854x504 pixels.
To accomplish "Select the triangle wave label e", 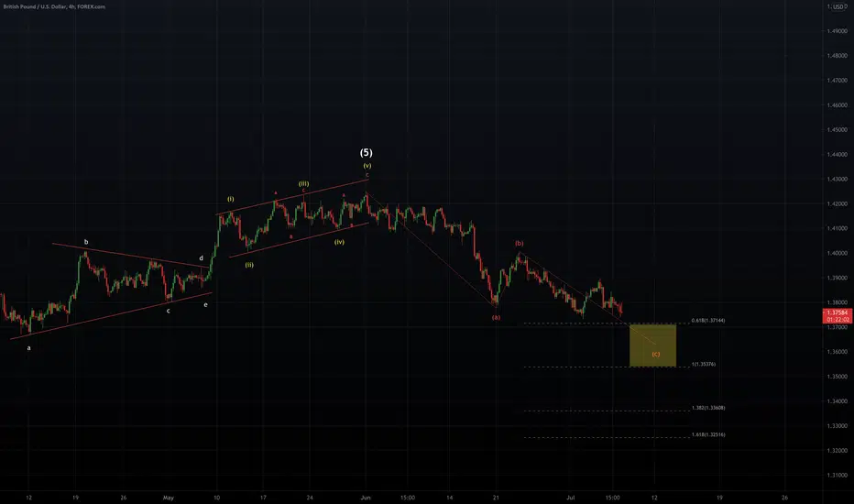I will [205, 305].
